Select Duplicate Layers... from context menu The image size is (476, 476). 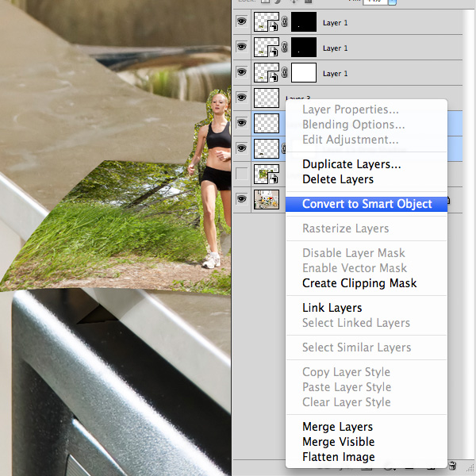click(x=351, y=164)
